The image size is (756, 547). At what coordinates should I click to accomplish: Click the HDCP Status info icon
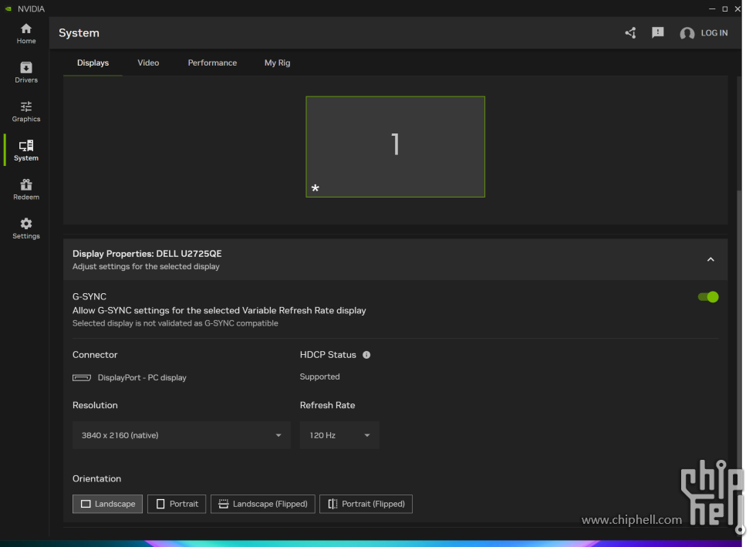point(366,355)
